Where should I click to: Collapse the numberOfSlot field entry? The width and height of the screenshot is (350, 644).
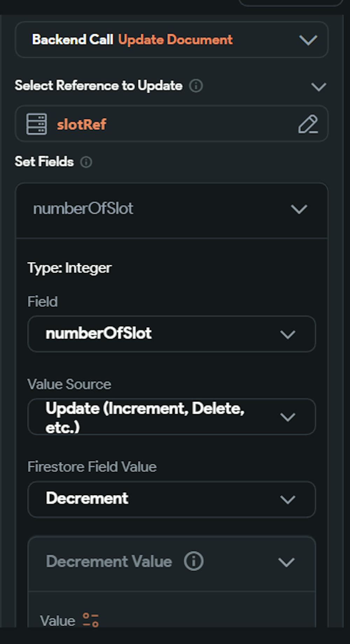[299, 209]
